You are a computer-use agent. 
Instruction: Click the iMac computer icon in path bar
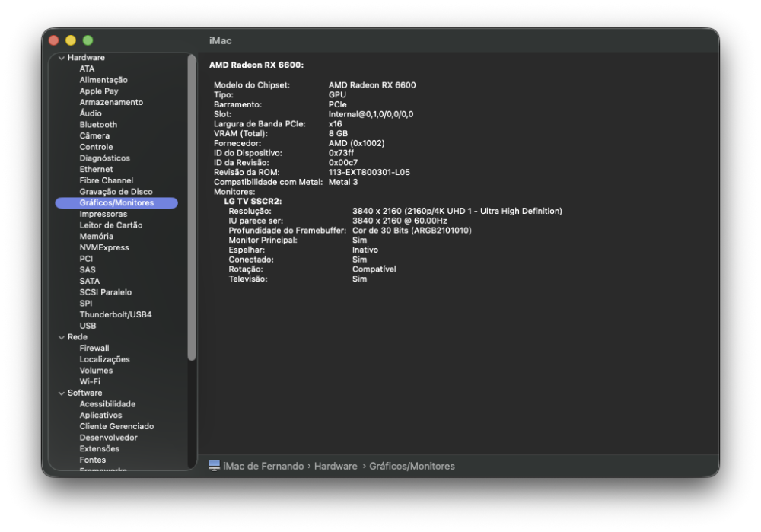(214, 466)
